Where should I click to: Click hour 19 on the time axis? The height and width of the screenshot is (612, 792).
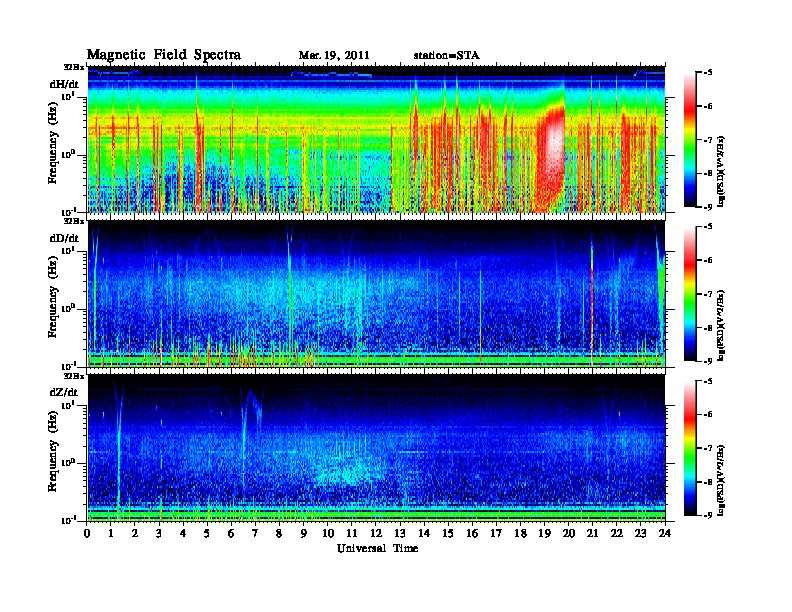coord(544,533)
